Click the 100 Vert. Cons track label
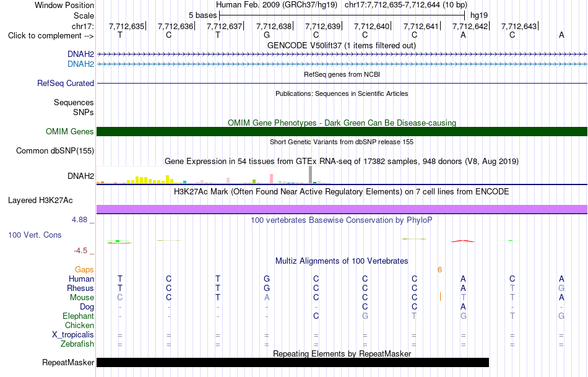Image resolution: width=588 pixels, height=377 pixels. point(35,235)
